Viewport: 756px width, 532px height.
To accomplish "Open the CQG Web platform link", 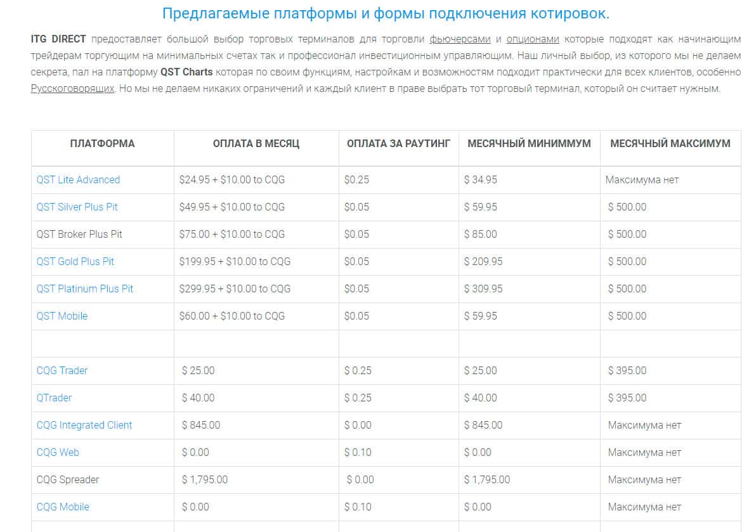I will coord(58,453).
